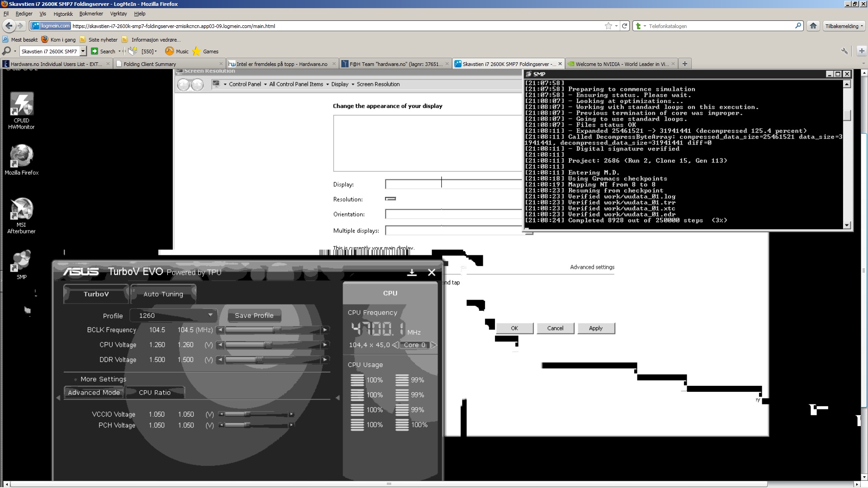Open the SMP desktop shortcut

pyautogui.click(x=21, y=265)
